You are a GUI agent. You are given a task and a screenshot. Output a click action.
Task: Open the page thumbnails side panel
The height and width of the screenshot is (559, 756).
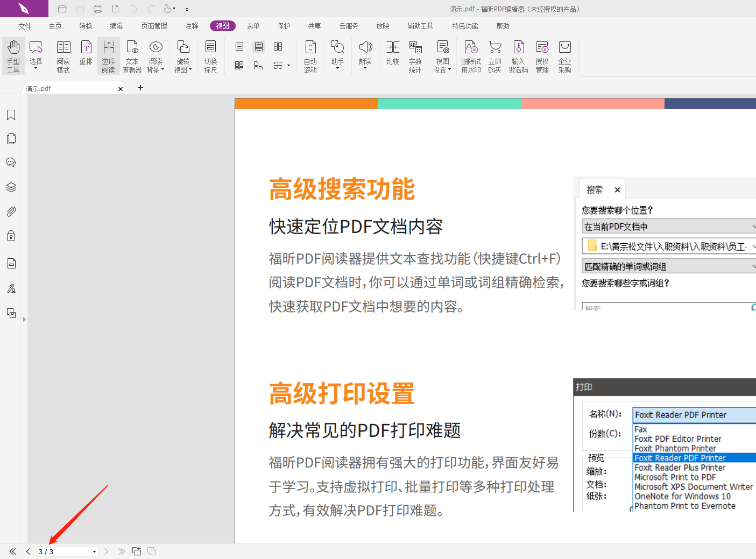(x=11, y=139)
